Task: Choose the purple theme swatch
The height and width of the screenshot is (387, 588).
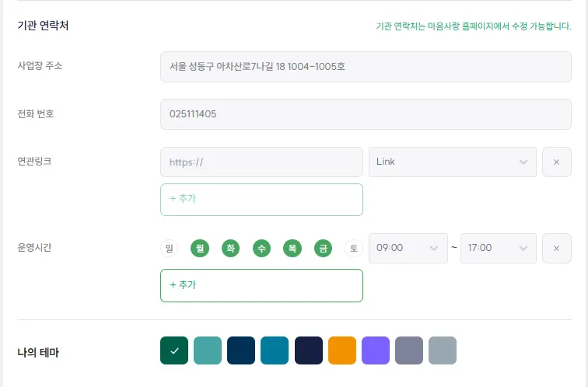Action: (x=376, y=350)
